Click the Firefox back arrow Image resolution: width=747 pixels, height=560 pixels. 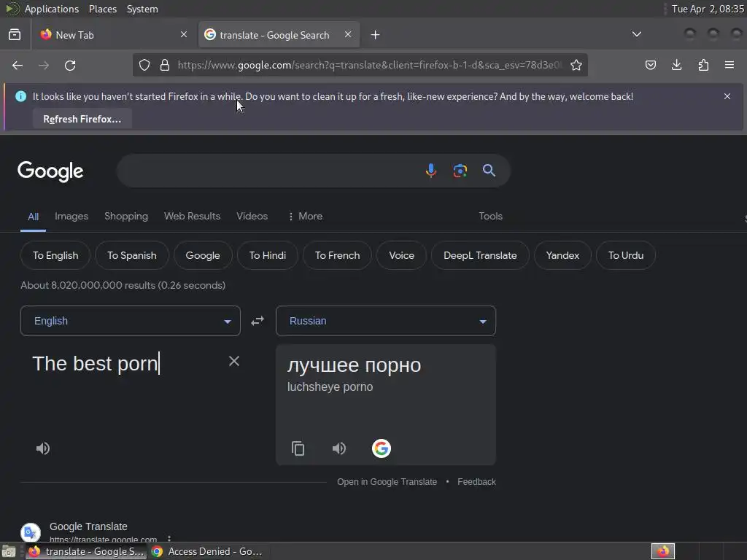(x=18, y=65)
